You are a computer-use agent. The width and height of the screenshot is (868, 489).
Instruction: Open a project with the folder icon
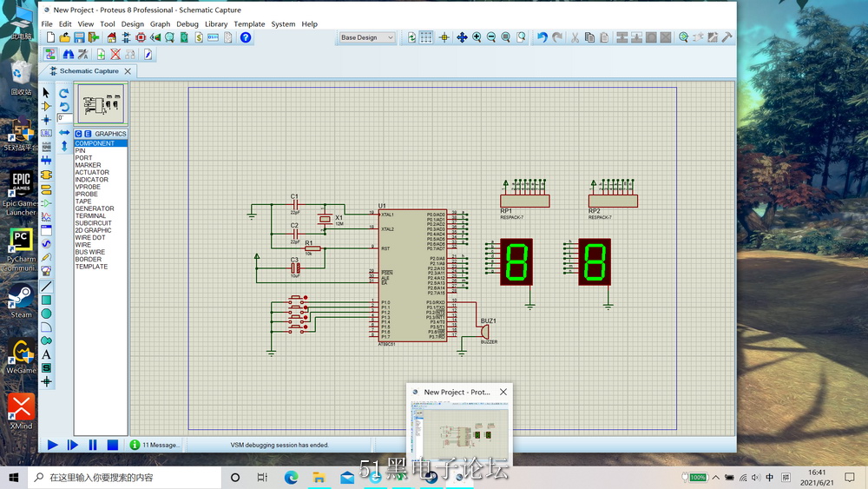click(65, 37)
